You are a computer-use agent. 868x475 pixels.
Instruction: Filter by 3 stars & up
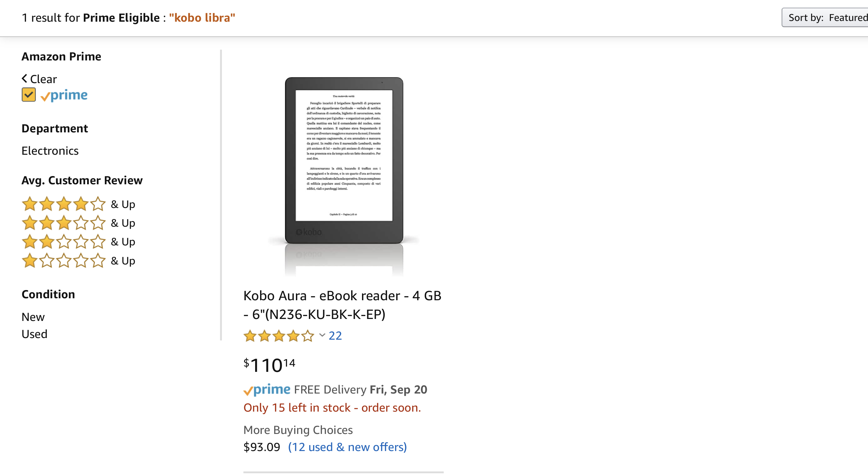78,223
